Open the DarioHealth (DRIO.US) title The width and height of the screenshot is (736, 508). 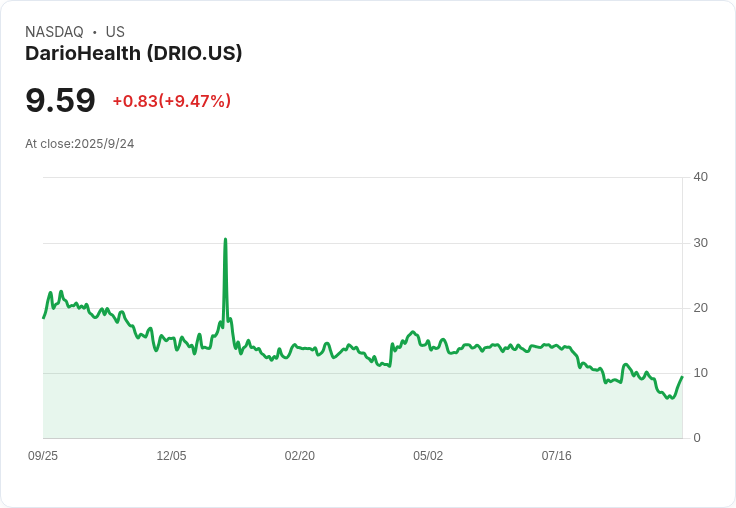click(134, 54)
